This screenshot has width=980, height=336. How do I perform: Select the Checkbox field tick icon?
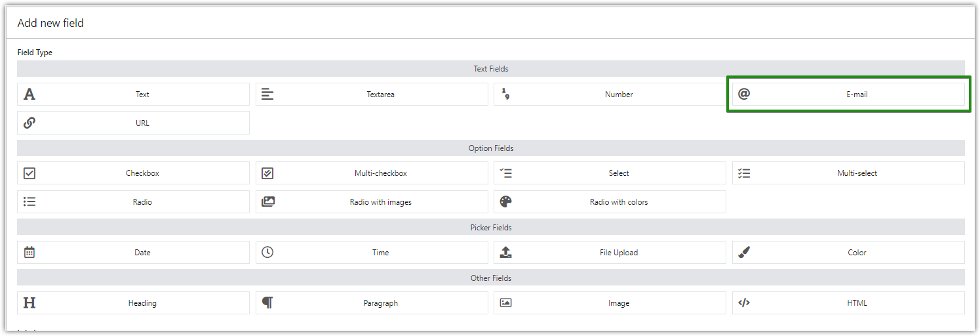point(29,173)
